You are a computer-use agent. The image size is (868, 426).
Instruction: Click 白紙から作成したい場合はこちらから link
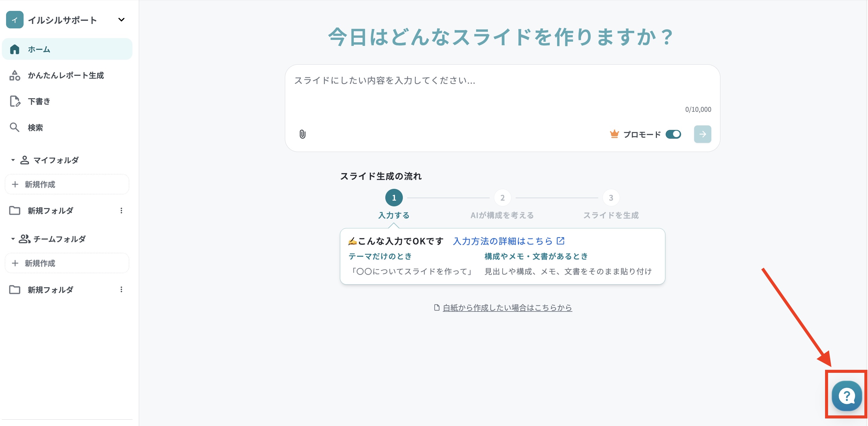click(x=507, y=308)
